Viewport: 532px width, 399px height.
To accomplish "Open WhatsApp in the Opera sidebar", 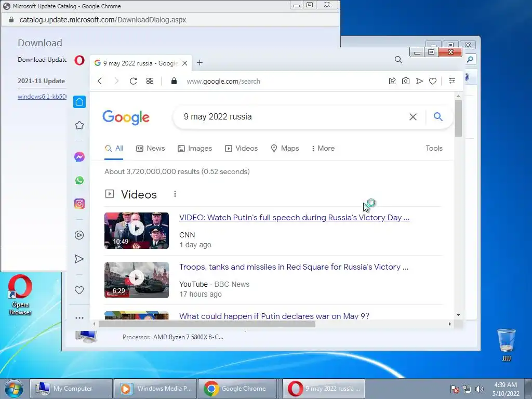I will coord(79,180).
